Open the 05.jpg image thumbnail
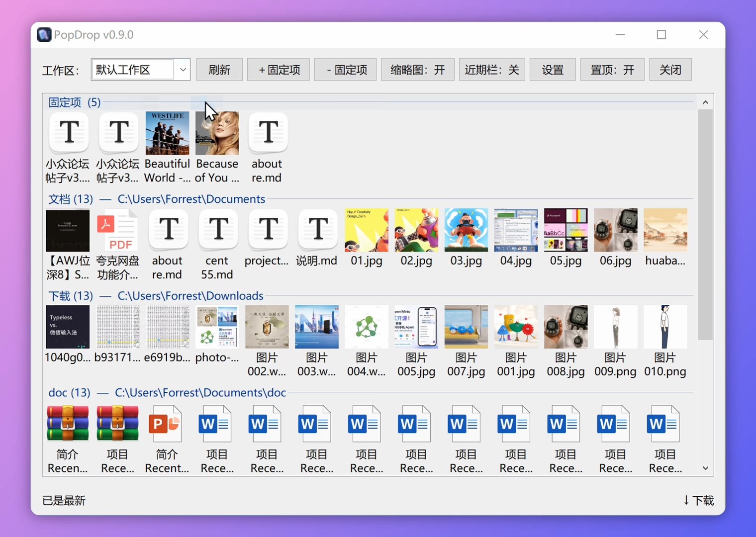Viewport: 756px width, 537px height. tap(566, 230)
